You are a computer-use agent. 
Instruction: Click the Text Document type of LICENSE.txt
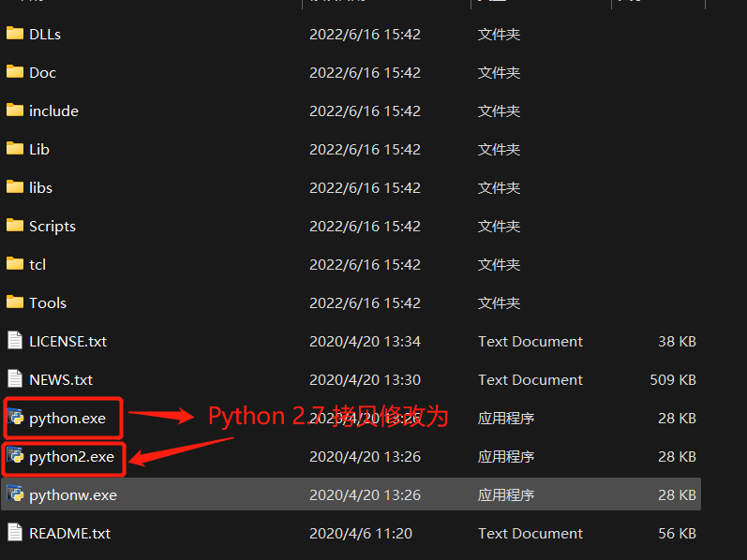click(x=530, y=342)
